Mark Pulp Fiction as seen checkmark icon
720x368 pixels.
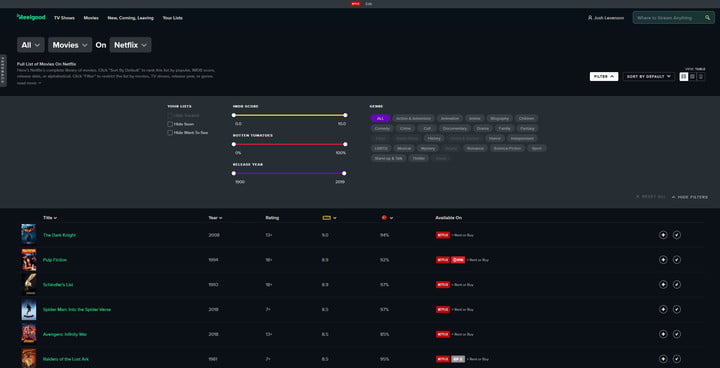pyautogui.click(x=677, y=260)
